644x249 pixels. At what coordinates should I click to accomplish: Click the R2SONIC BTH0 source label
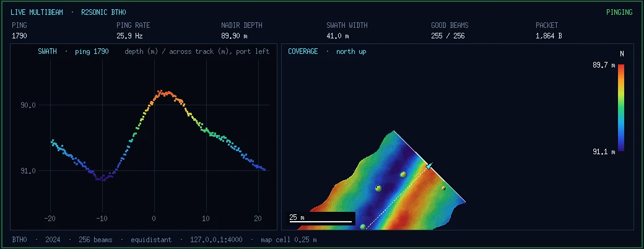104,12
